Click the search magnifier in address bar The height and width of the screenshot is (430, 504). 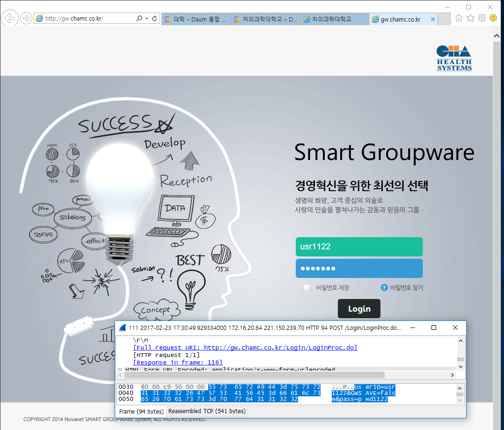tap(139, 18)
